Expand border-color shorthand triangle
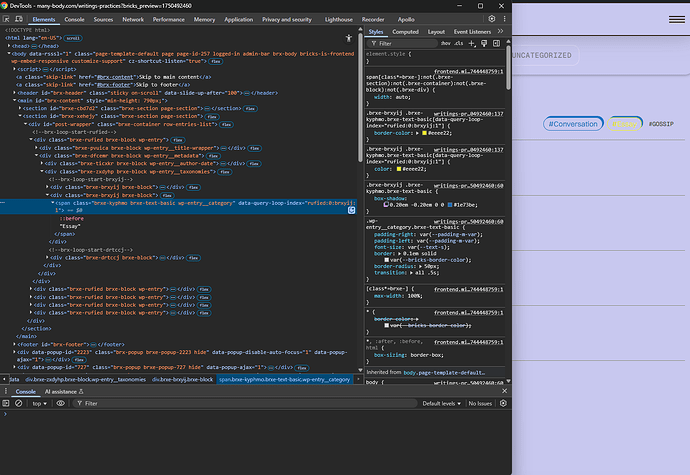Screen dimensions: 690x475 point(418,133)
